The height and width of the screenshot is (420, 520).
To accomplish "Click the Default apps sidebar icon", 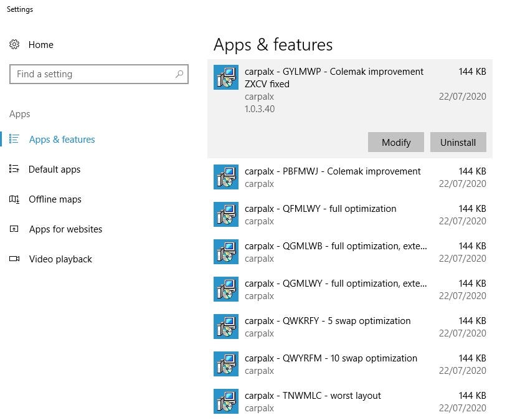I will pos(14,169).
